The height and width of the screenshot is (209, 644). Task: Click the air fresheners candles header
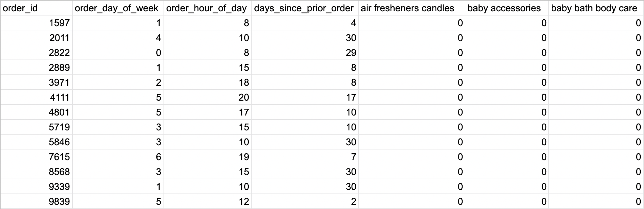pyautogui.click(x=411, y=8)
